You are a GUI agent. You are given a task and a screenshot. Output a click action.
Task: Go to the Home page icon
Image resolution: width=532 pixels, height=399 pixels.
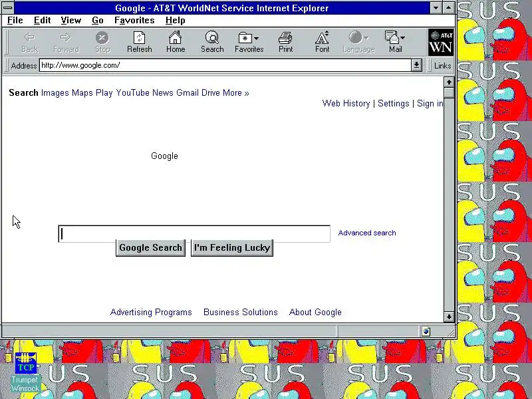pyautogui.click(x=176, y=37)
